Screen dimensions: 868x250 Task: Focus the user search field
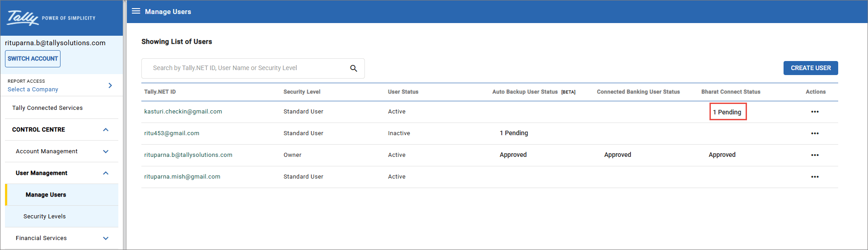(244, 68)
